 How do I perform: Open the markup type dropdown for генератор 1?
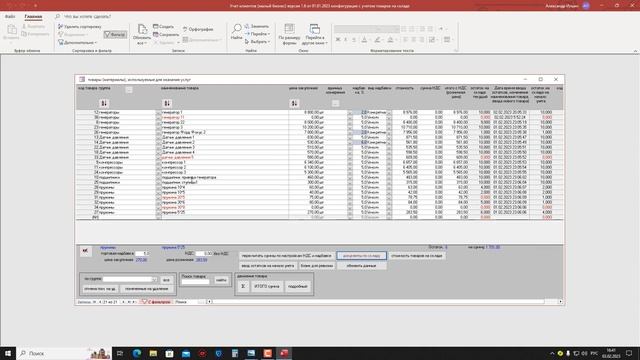click(x=389, y=112)
